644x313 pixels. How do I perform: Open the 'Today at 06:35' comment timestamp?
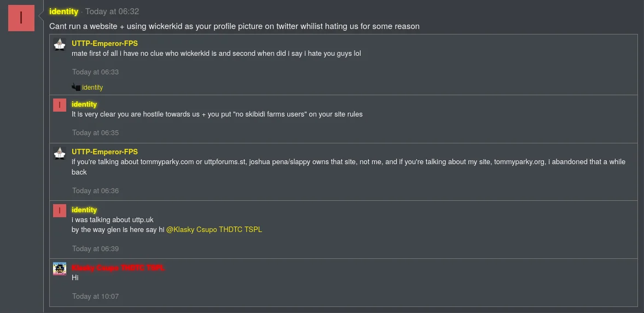tap(95, 132)
